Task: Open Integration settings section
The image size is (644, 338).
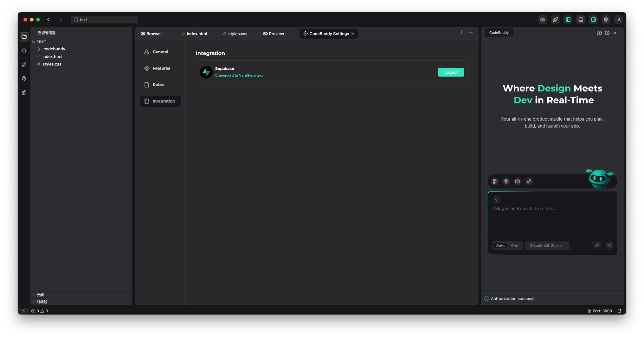Action: pyautogui.click(x=160, y=101)
